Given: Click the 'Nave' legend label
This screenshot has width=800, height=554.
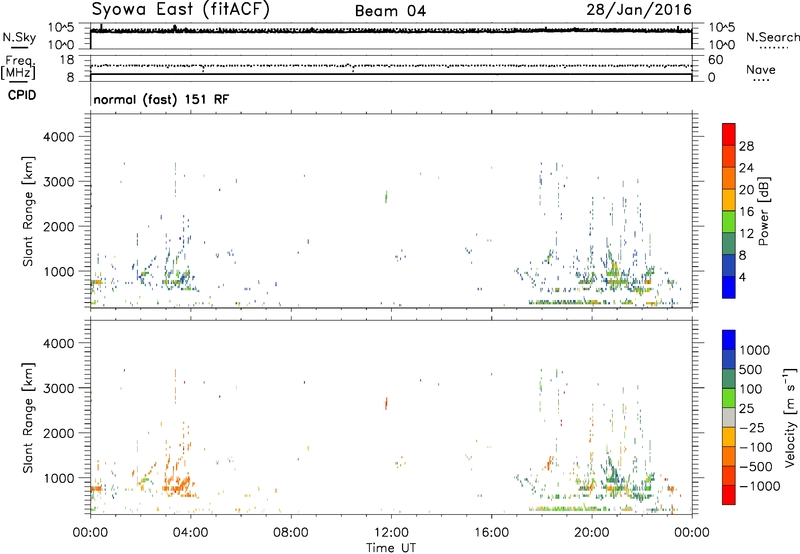Looking at the screenshot, I should coord(761,70).
